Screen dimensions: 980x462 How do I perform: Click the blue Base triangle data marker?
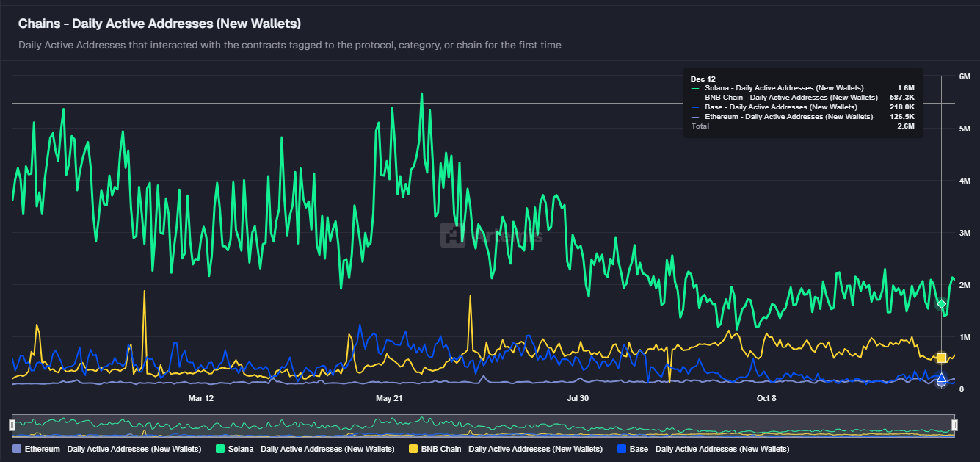[942, 379]
